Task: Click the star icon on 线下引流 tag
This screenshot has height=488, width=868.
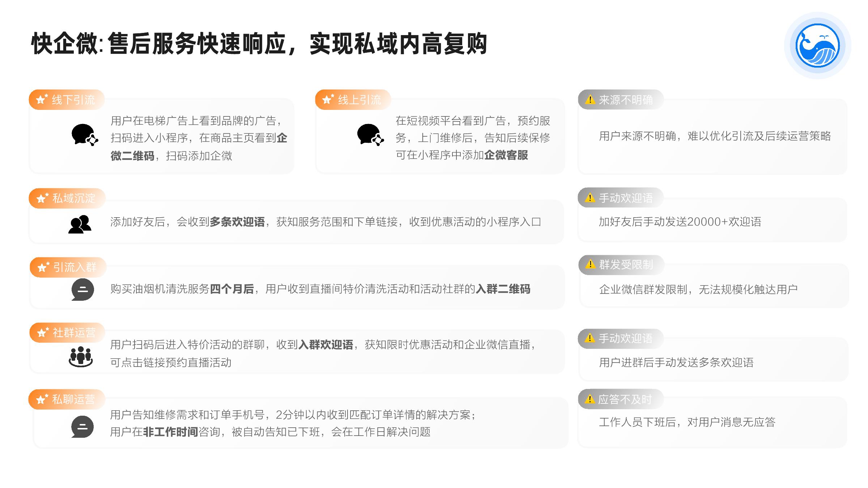Action: (x=42, y=99)
